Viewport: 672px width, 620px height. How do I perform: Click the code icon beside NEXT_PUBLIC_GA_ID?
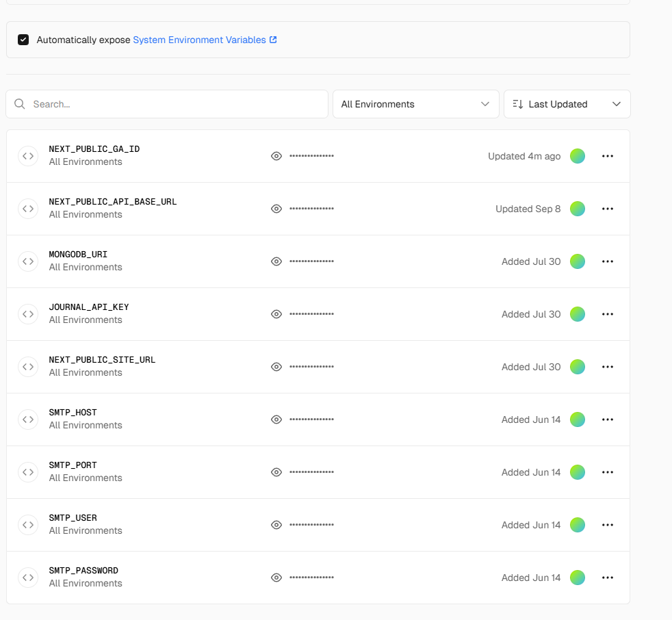28,156
